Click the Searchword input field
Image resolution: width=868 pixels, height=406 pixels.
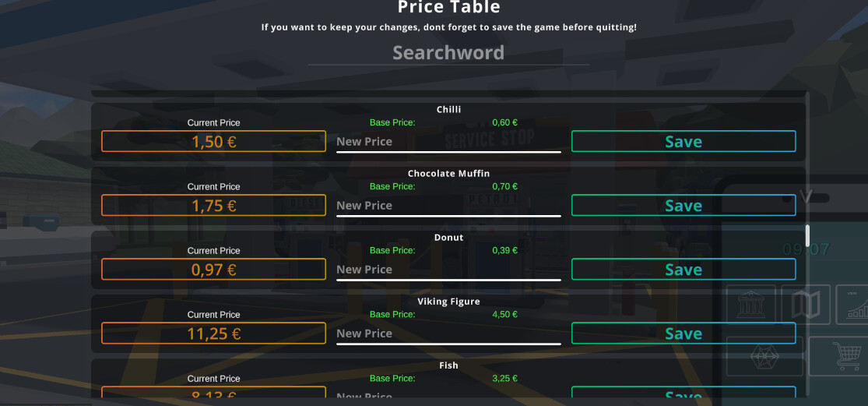pyautogui.click(x=448, y=53)
